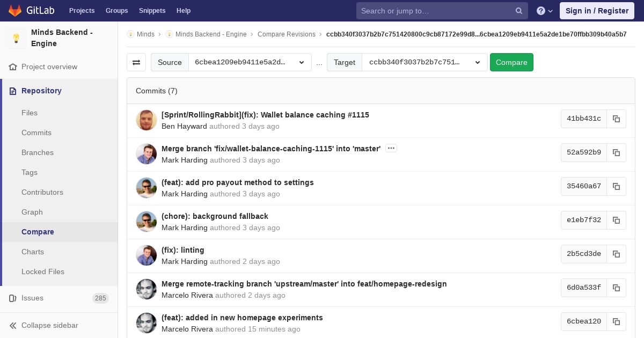
Task: Copy commit SHA 2b5cd3de
Action: click(x=616, y=254)
